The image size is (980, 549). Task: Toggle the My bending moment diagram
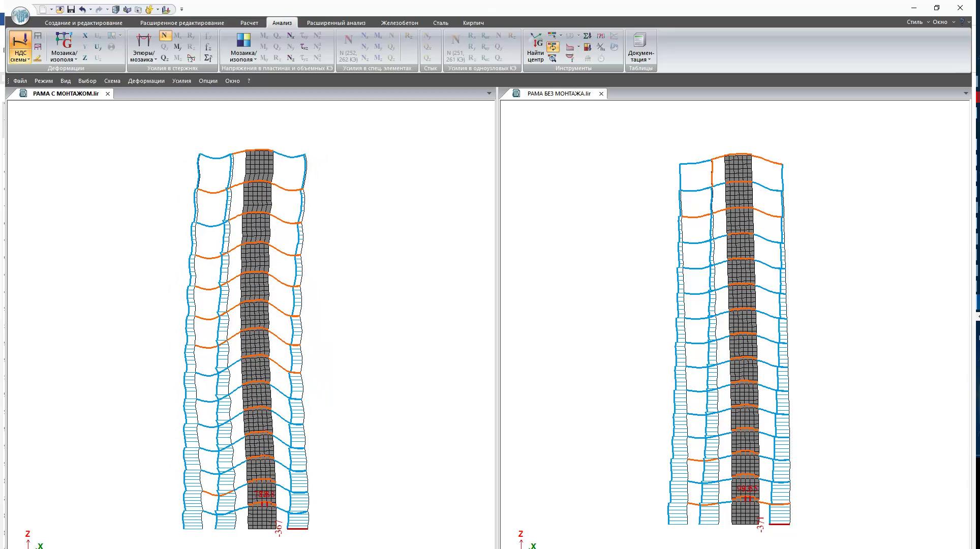pyautogui.click(x=177, y=47)
